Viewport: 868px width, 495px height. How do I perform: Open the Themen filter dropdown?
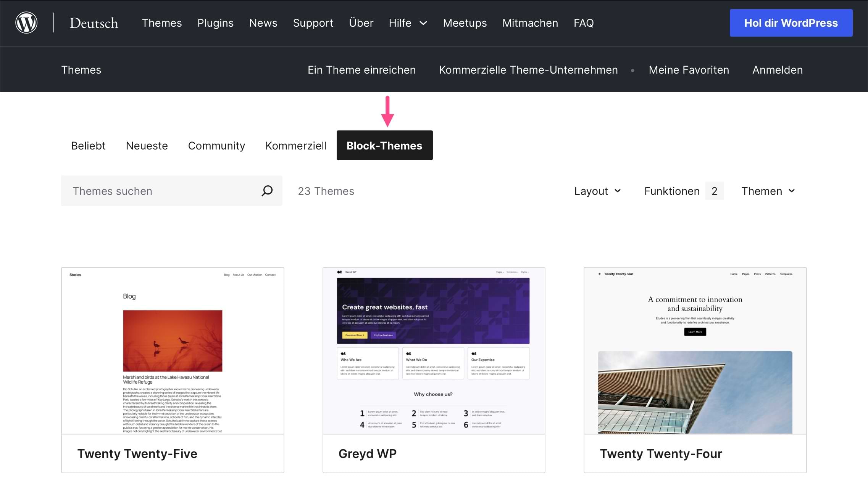[768, 191]
